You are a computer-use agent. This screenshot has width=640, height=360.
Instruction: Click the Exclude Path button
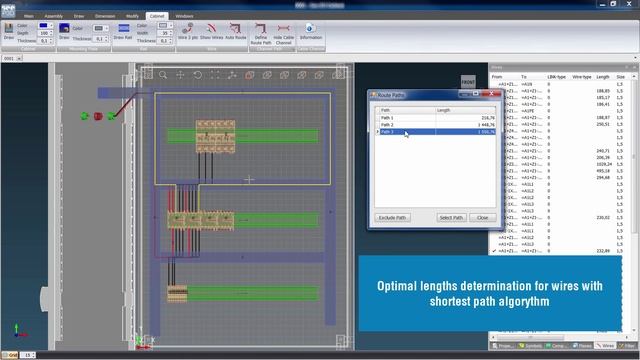click(x=392, y=218)
